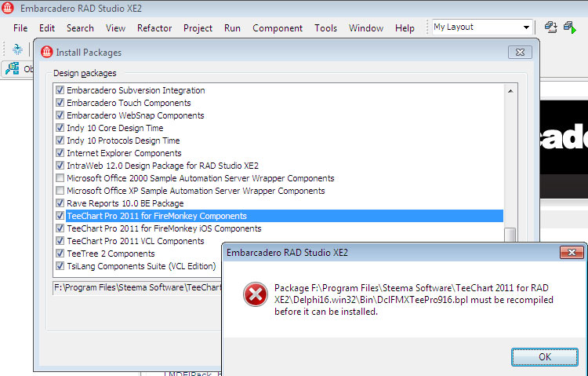Toggle Embarcadero WebSnap Components checkbox

60,115
